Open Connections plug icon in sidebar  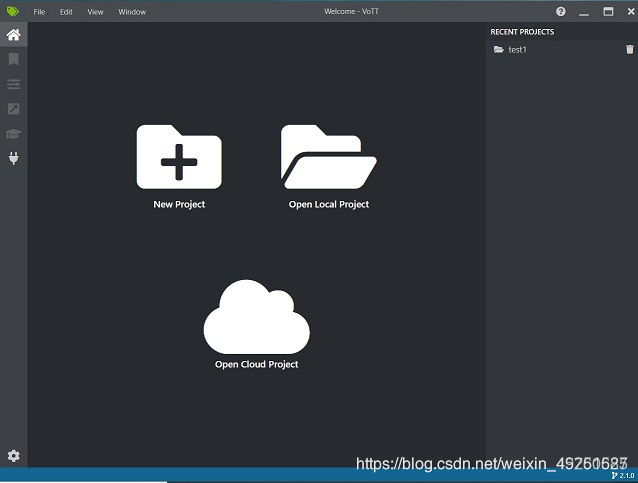[x=13, y=158]
